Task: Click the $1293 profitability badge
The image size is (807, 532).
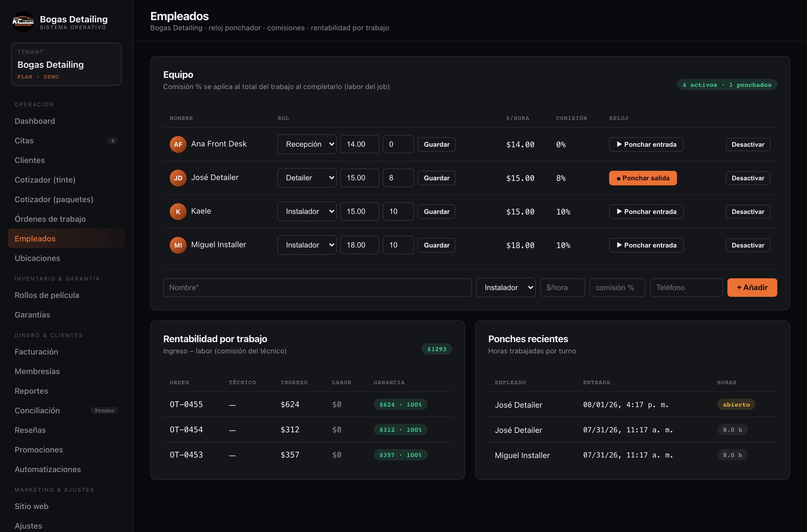Action: (x=437, y=349)
